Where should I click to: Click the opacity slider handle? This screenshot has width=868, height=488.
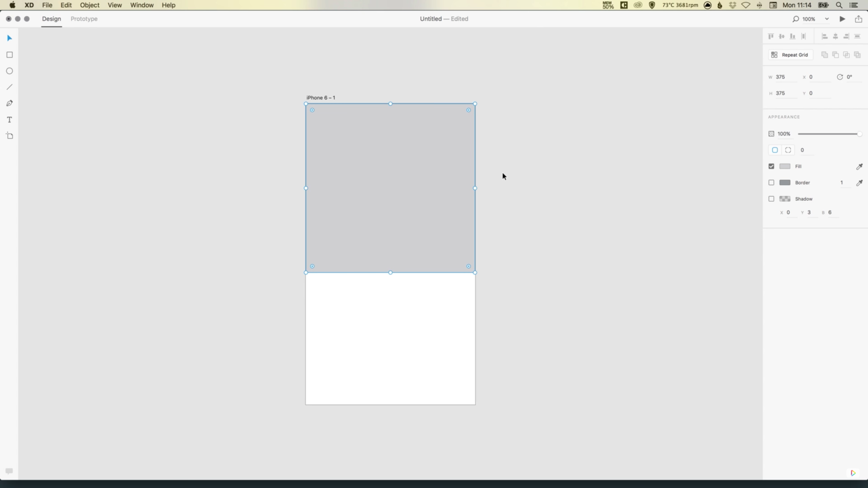point(859,134)
